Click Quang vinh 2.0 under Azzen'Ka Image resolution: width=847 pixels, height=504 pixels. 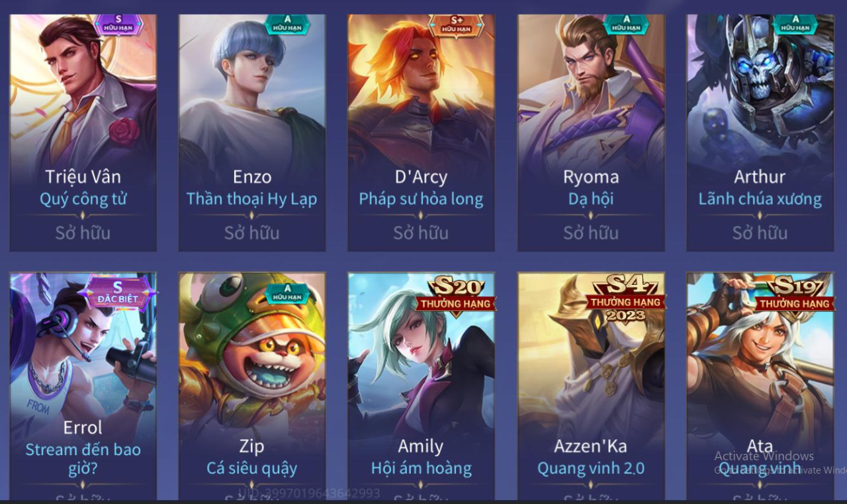coord(591,468)
